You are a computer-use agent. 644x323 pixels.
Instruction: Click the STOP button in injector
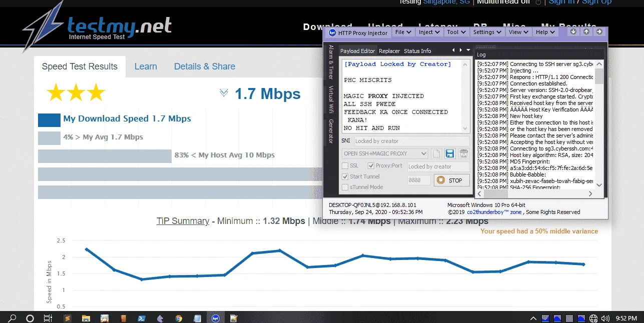tap(452, 180)
